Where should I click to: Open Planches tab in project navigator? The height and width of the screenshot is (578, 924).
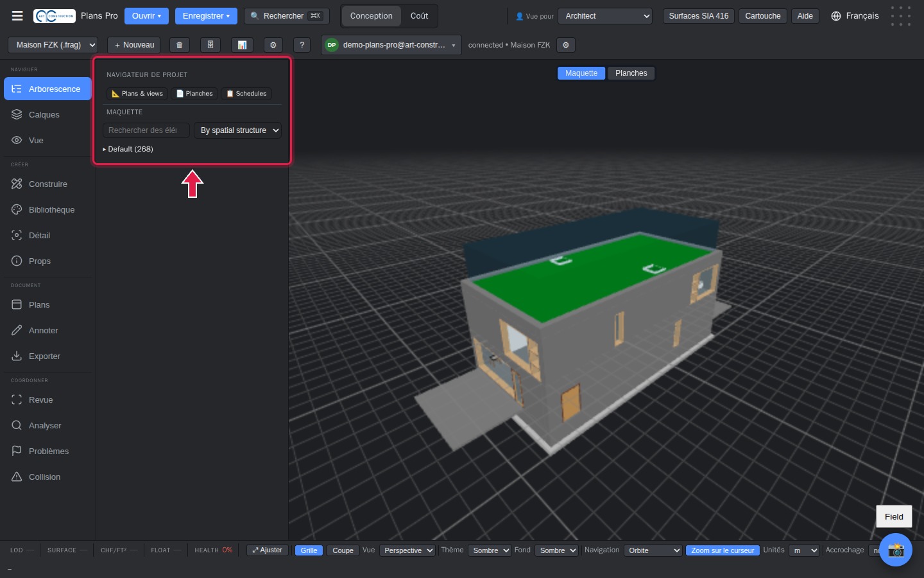pos(194,94)
